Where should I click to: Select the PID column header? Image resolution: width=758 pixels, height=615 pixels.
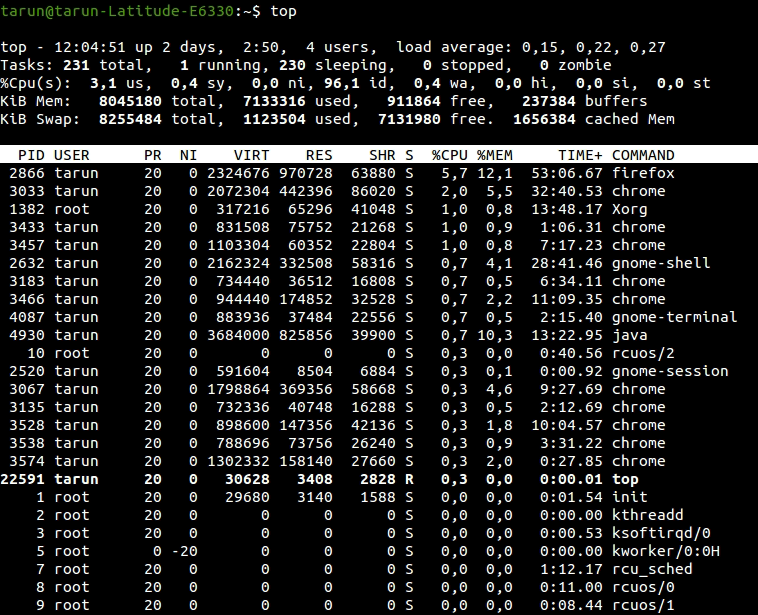(31, 155)
